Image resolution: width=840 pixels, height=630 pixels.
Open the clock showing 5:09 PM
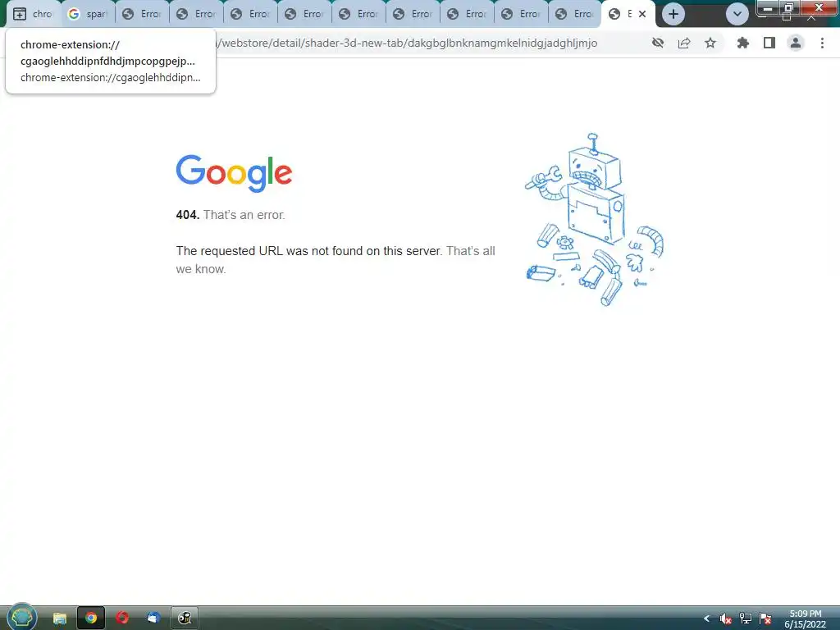pyautogui.click(x=806, y=619)
